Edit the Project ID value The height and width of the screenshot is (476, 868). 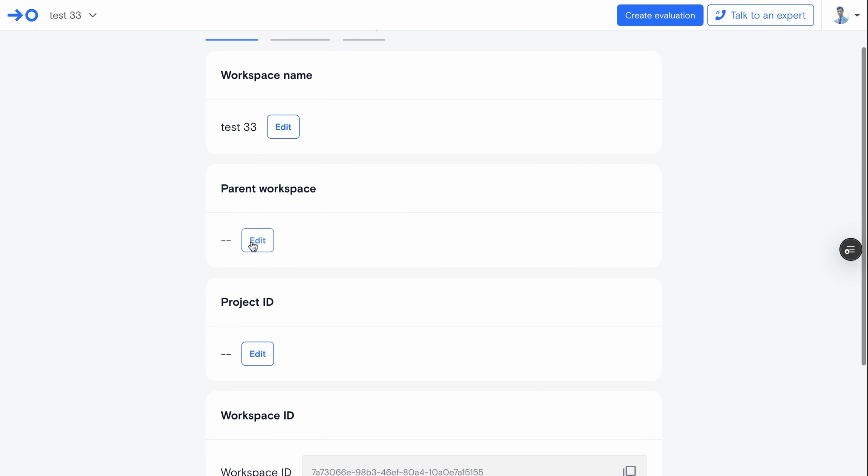coord(257,354)
